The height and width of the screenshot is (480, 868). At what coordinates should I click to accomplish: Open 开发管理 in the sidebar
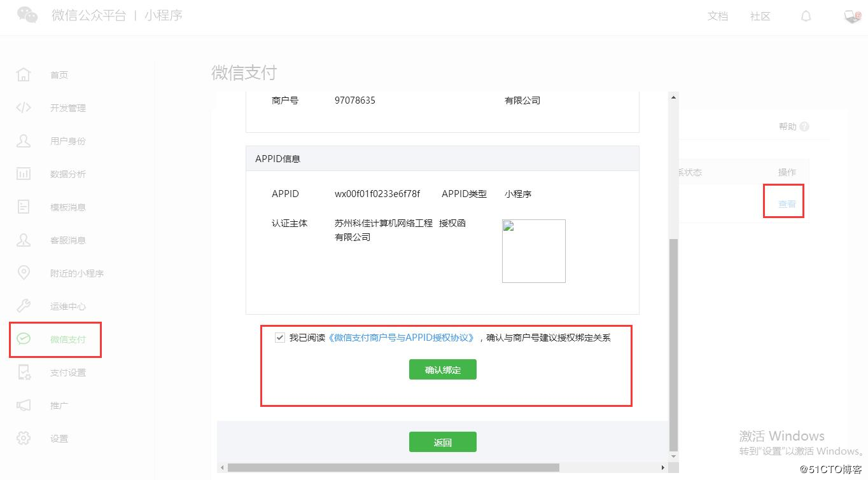click(68, 108)
